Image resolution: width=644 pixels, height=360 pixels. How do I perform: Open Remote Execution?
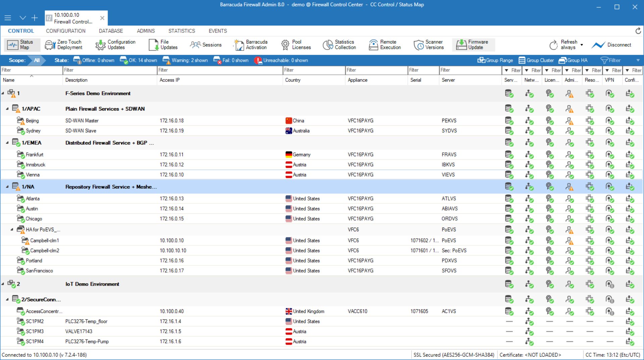coord(385,45)
